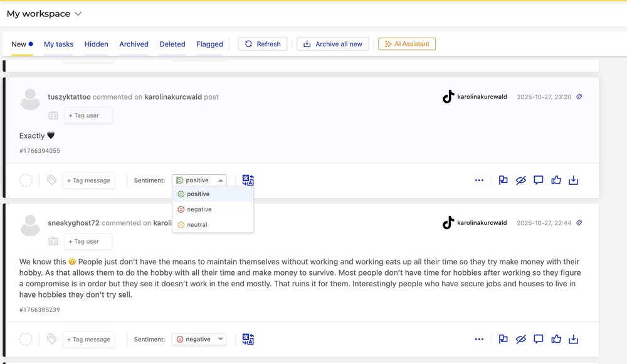The height and width of the screenshot is (364, 627).
Task: Click the Archive all new button
Action: pos(332,44)
